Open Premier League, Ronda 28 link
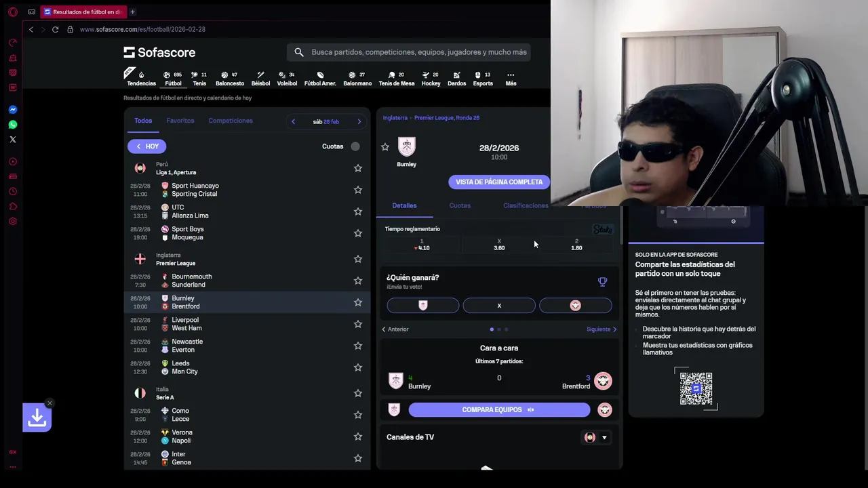This screenshot has width=868, height=488. tap(447, 118)
